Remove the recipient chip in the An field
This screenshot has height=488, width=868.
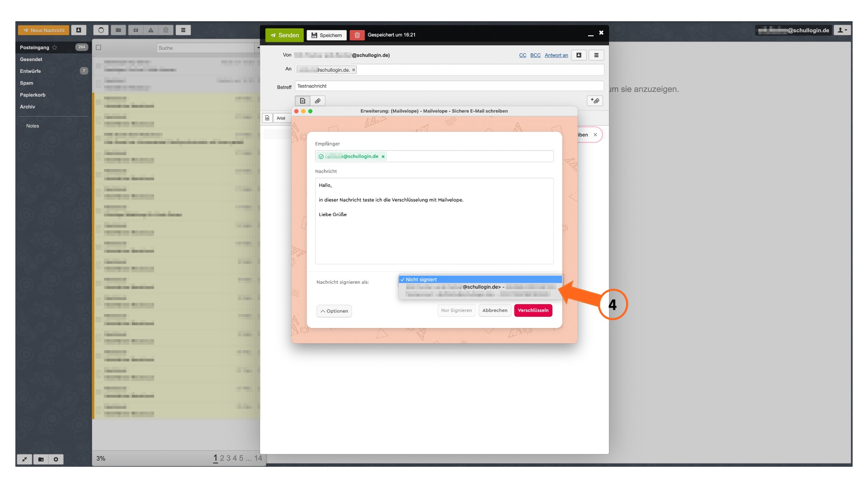click(x=354, y=70)
